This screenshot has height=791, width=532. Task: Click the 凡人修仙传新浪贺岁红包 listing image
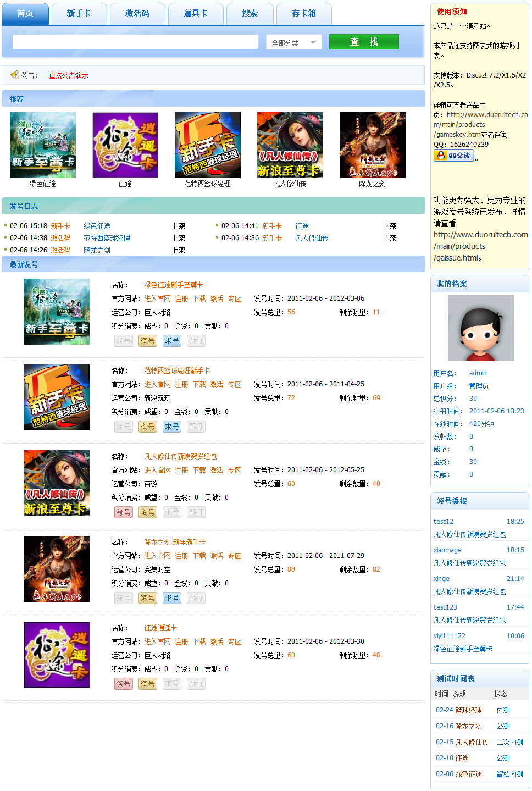tap(57, 483)
